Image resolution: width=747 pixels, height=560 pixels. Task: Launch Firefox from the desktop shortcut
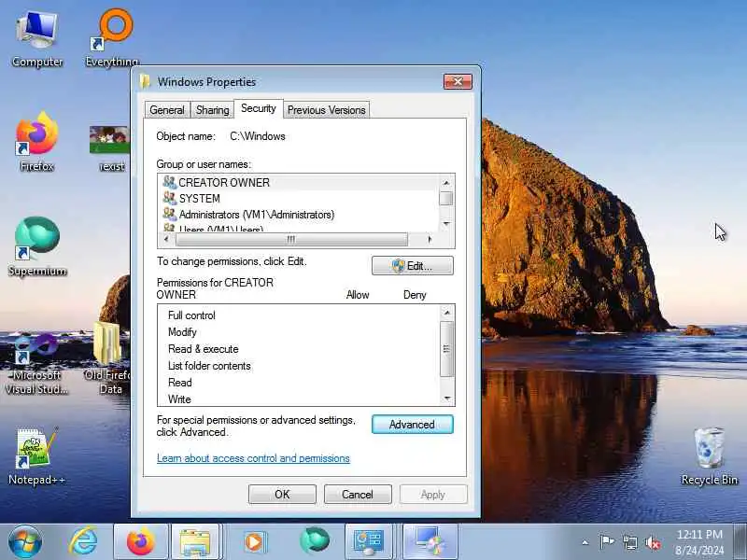point(37,142)
